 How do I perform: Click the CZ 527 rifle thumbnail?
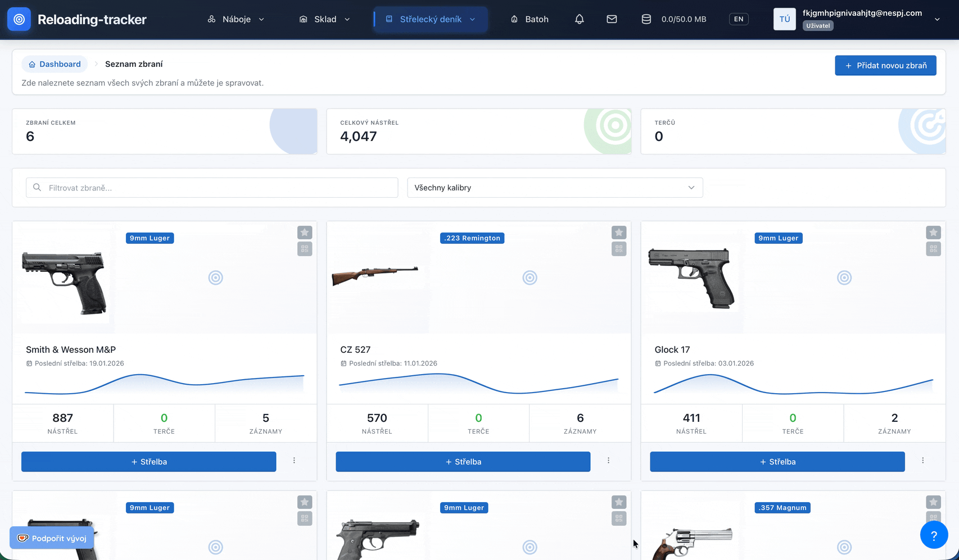click(x=375, y=275)
